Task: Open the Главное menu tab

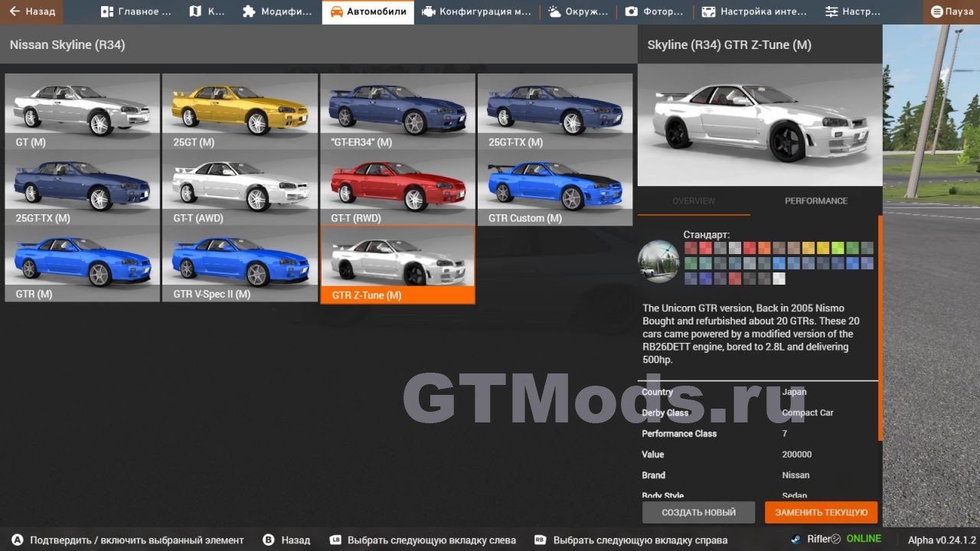Action: (x=137, y=11)
